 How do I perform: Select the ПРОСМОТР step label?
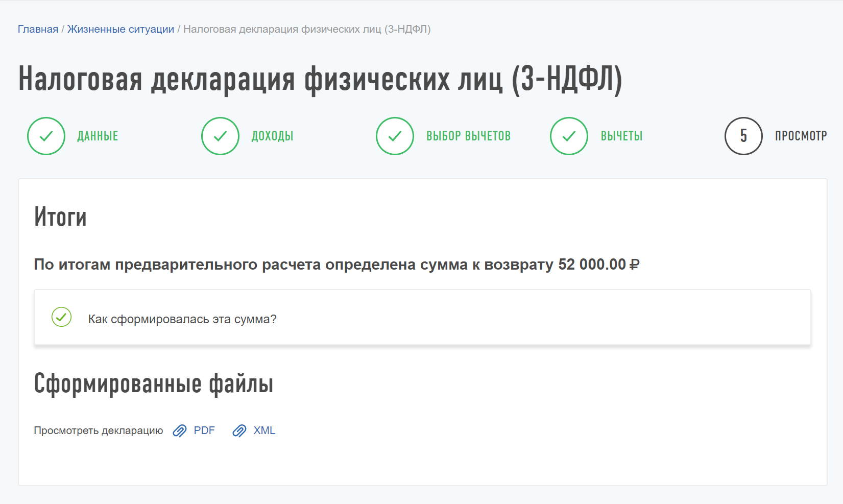[801, 136]
